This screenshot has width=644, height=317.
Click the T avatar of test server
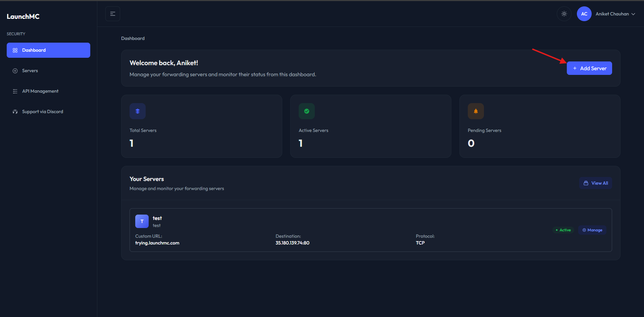[x=142, y=221]
